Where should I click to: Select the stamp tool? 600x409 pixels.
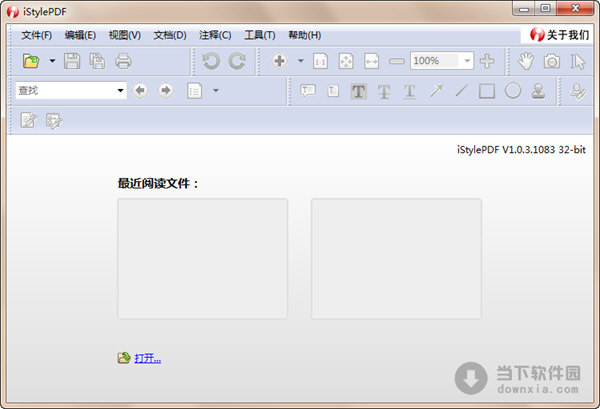[x=538, y=91]
